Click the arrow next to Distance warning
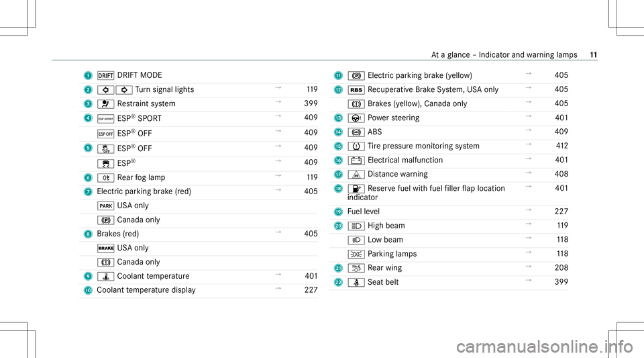The image size is (644, 358). pos(529,173)
